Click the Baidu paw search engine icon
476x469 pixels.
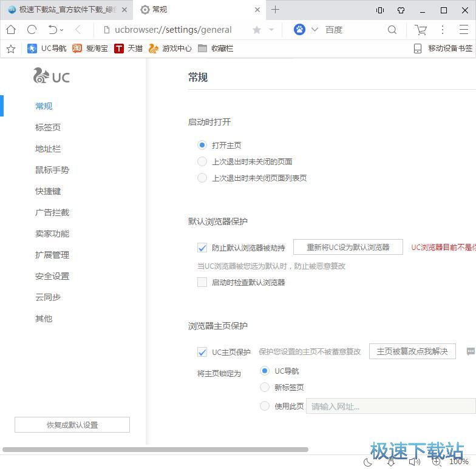(299, 29)
